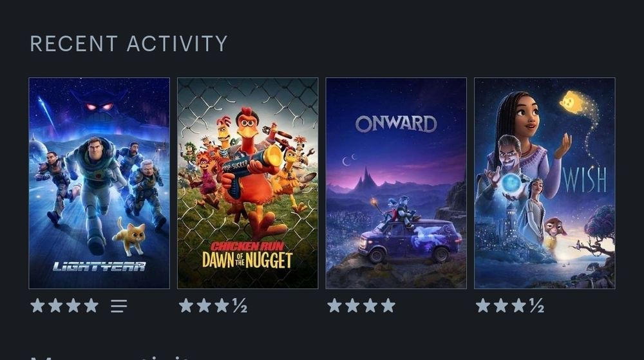Open the Lightyear film poster
644x360 pixels.
click(x=99, y=183)
